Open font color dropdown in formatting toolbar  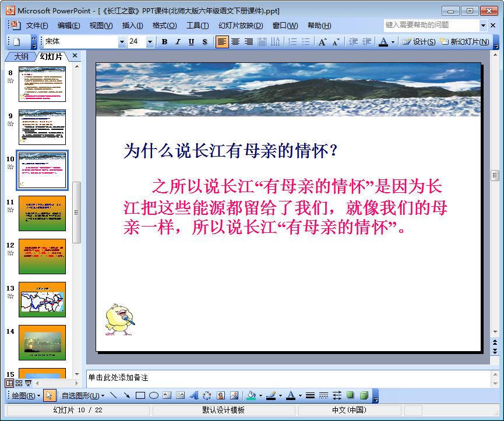pos(393,42)
